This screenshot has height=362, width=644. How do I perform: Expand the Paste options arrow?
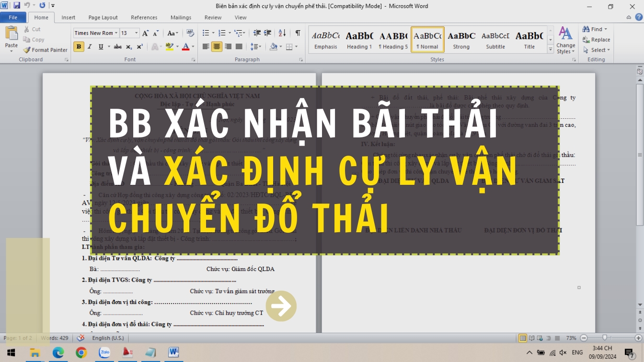pos(11,51)
